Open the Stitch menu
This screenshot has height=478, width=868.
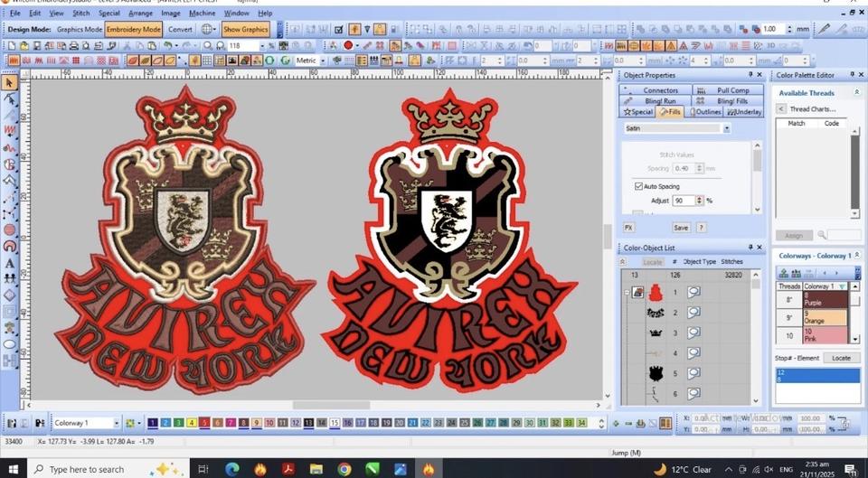tap(80, 13)
